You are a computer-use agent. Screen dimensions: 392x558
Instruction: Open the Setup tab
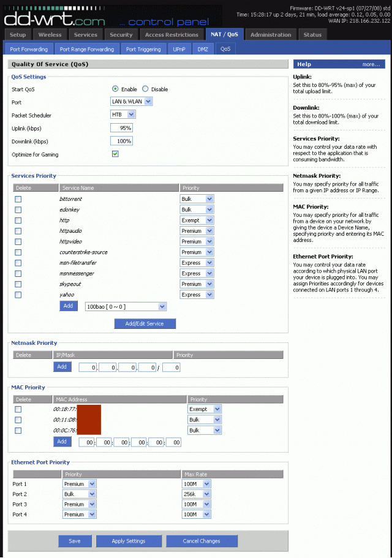pos(18,35)
